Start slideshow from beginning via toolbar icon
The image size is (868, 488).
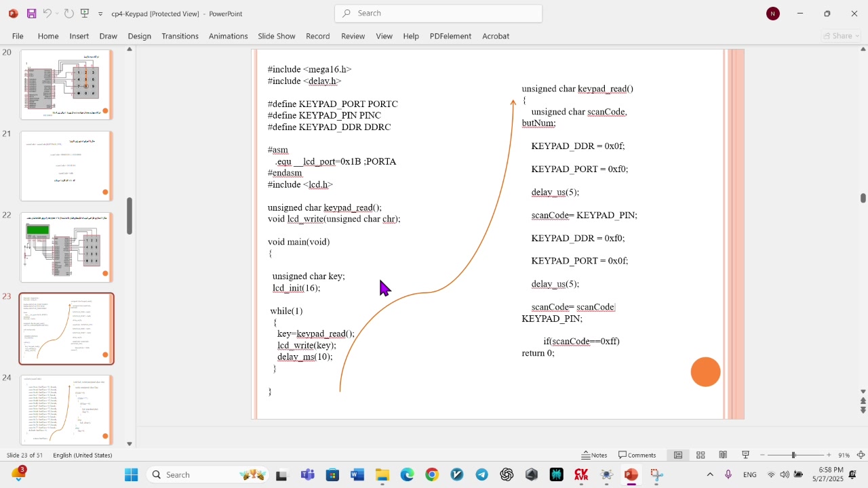pos(85,14)
